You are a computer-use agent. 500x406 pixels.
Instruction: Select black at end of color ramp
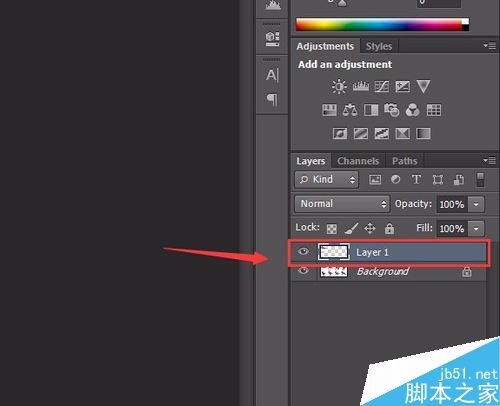click(x=465, y=28)
